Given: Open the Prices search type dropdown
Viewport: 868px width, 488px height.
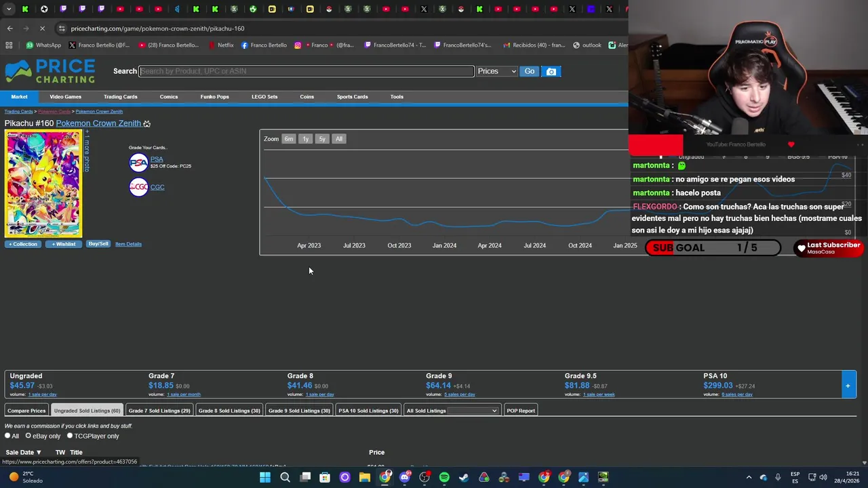Looking at the screenshot, I should 497,71.
